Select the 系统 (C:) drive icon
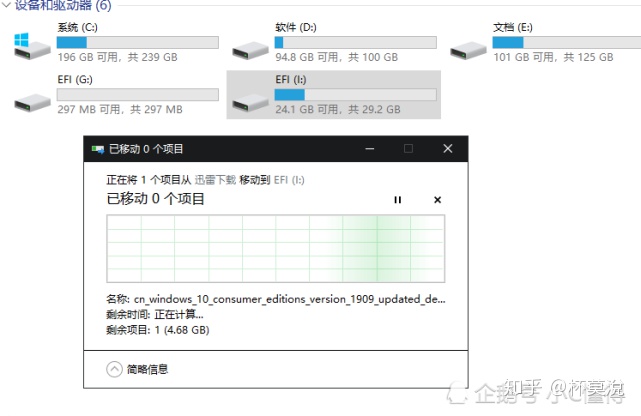Screen dimensions: 641x416 32,45
